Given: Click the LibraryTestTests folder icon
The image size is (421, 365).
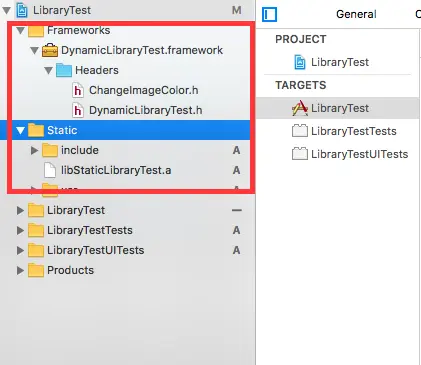Looking at the screenshot, I should point(36,230).
